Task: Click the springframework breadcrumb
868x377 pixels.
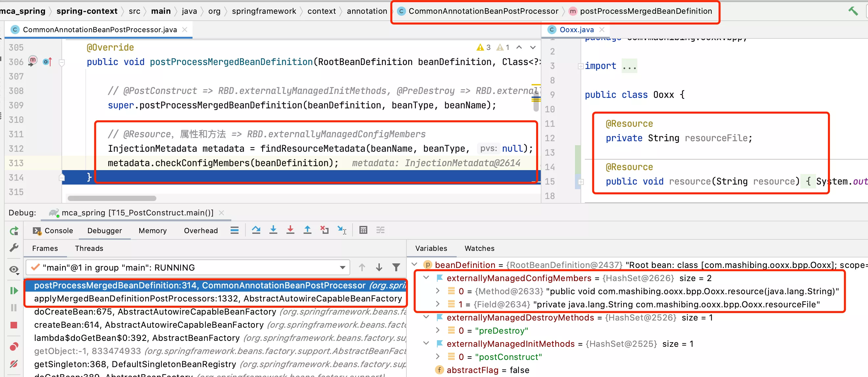Action: (264, 11)
